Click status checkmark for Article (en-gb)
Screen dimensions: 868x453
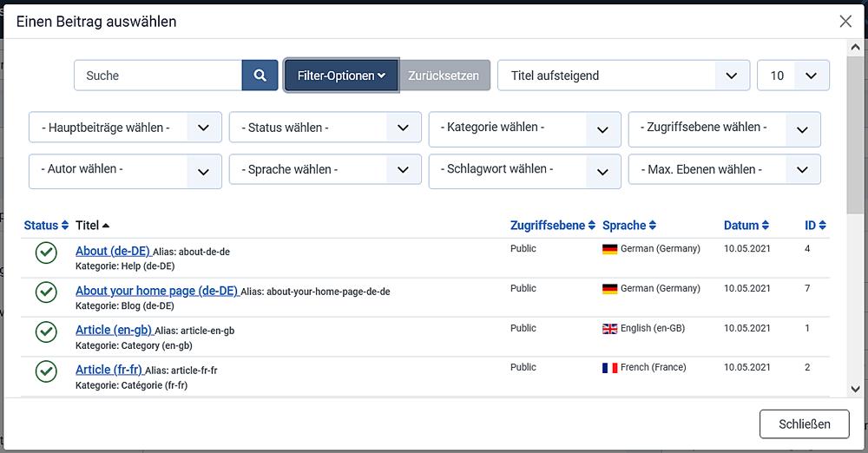click(46, 332)
